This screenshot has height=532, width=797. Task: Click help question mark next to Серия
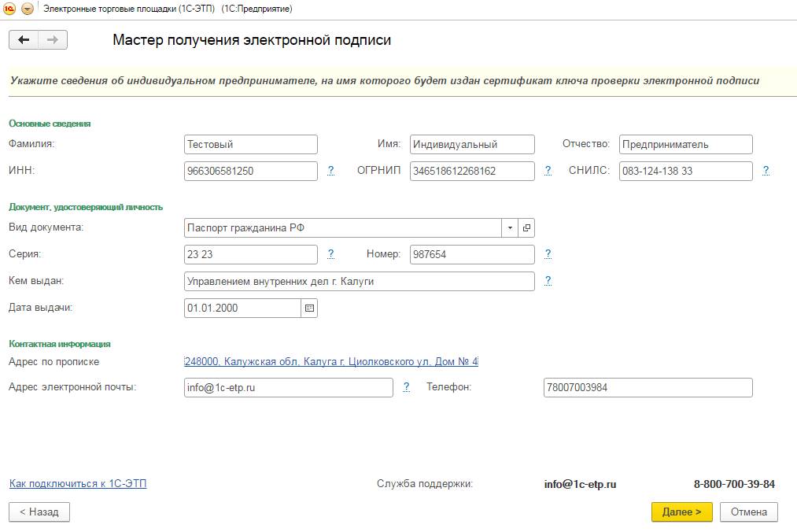[330, 254]
